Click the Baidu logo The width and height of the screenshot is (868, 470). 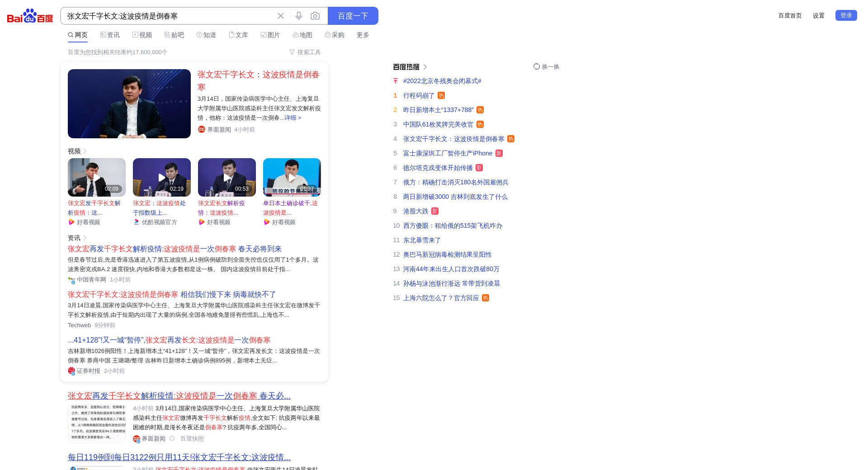point(30,16)
